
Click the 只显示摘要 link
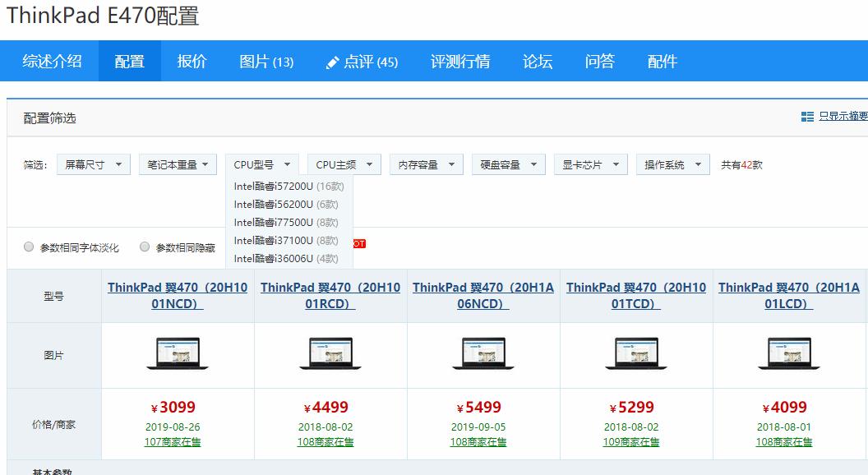coord(843,117)
